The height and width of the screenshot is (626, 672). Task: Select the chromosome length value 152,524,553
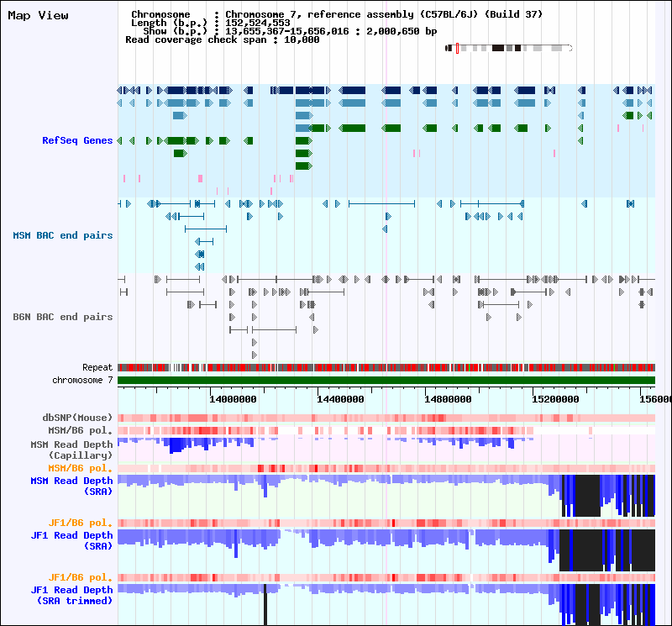[x=258, y=23]
